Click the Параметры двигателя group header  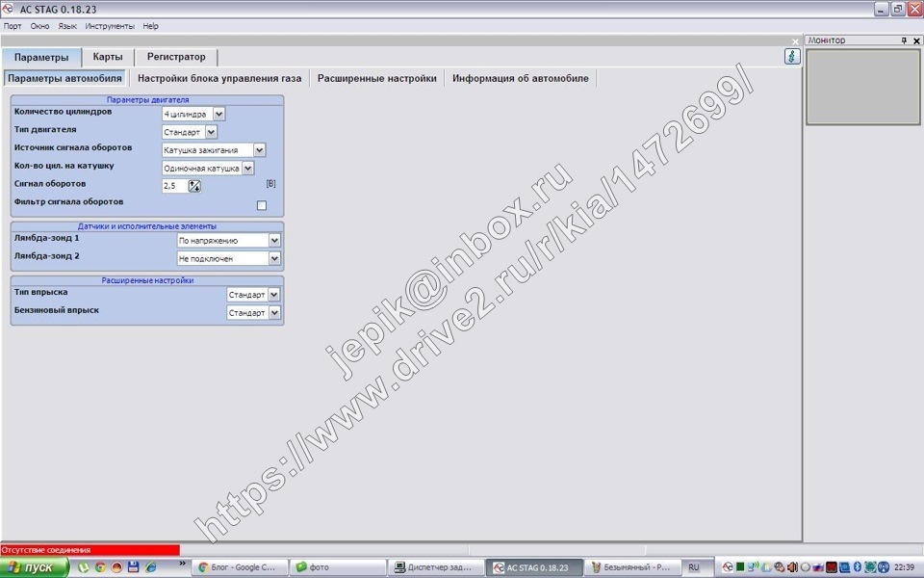point(147,99)
